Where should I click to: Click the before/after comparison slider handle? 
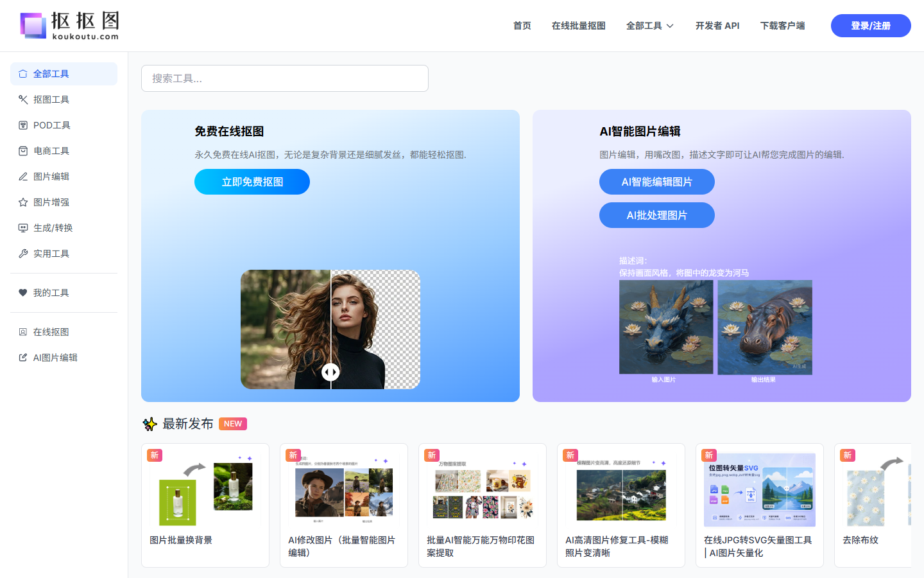pos(330,372)
